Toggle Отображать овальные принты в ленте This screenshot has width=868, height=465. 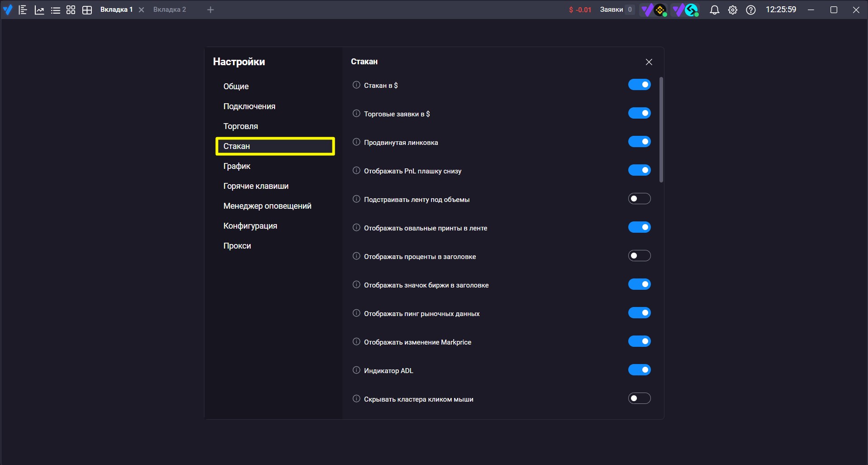[x=640, y=227]
